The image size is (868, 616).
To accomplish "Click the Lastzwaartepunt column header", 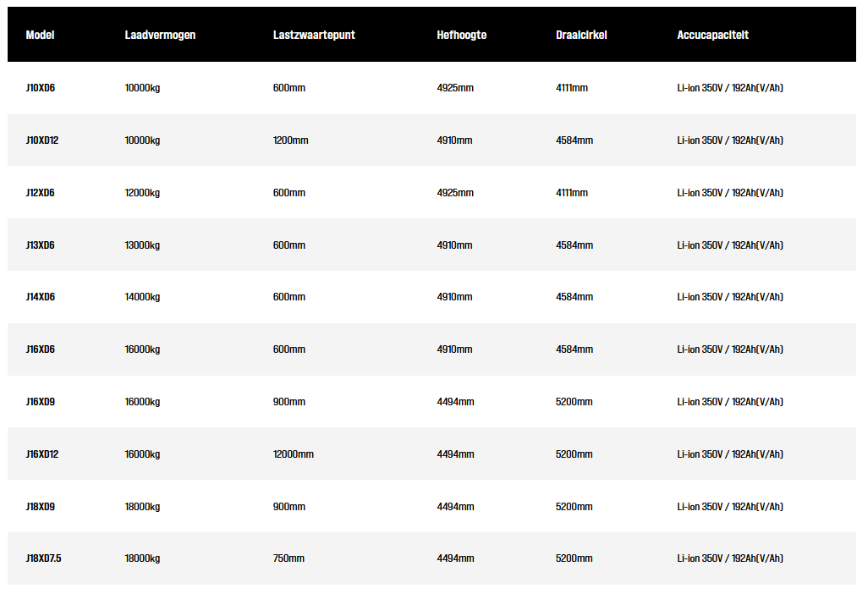I will point(314,36).
